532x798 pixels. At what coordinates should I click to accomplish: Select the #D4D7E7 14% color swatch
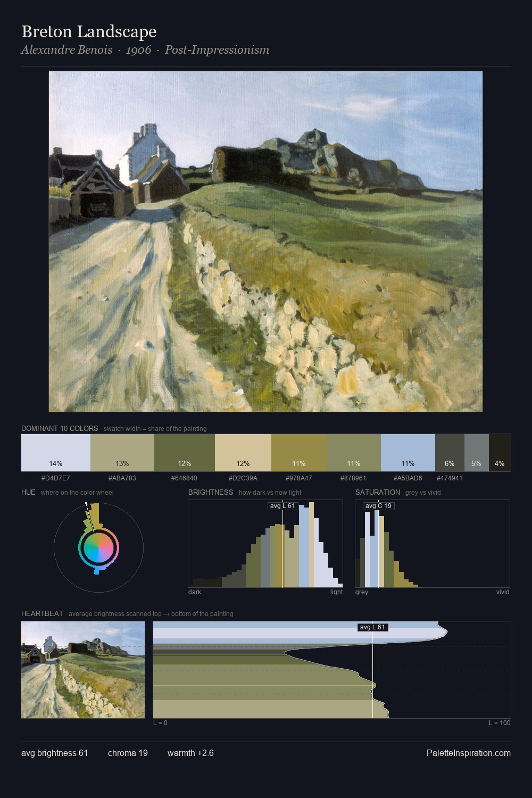pyautogui.click(x=56, y=453)
